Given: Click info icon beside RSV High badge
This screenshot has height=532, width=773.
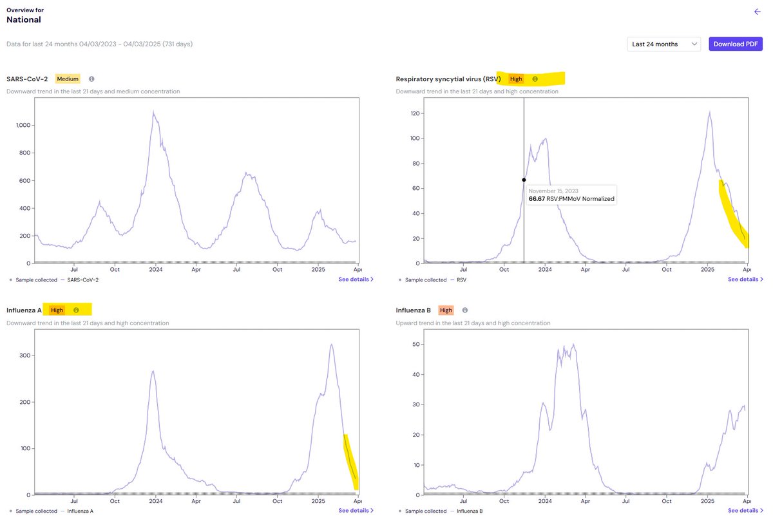Looking at the screenshot, I should point(535,79).
